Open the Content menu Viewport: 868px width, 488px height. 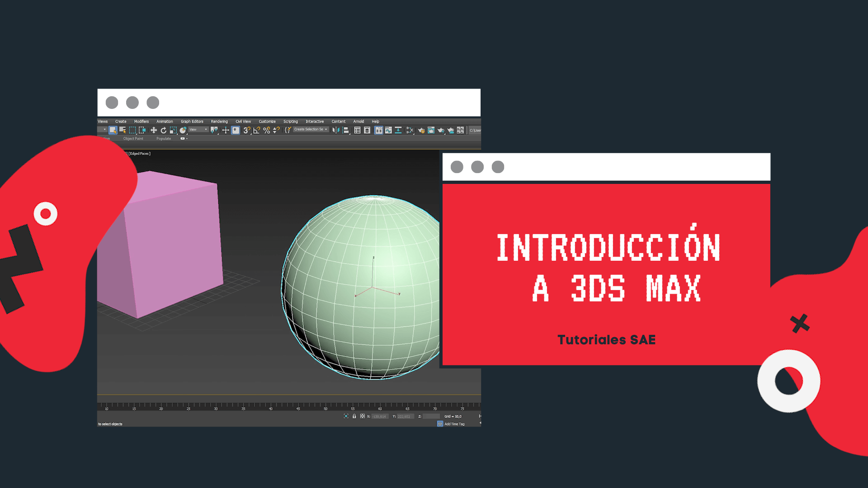[339, 122]
